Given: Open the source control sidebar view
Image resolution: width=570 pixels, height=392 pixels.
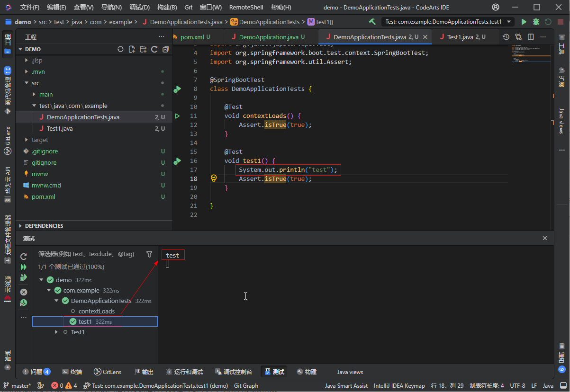Looking at the screenshot, I should point(8,90).
